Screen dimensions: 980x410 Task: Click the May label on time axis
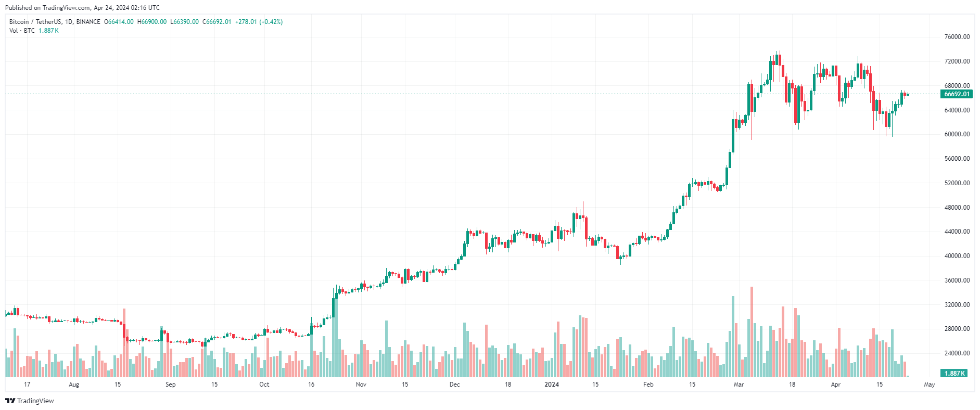pos(930,385)
